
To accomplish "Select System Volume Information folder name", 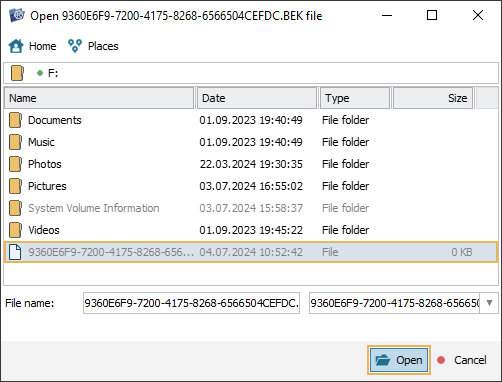I will pos(94,208).
